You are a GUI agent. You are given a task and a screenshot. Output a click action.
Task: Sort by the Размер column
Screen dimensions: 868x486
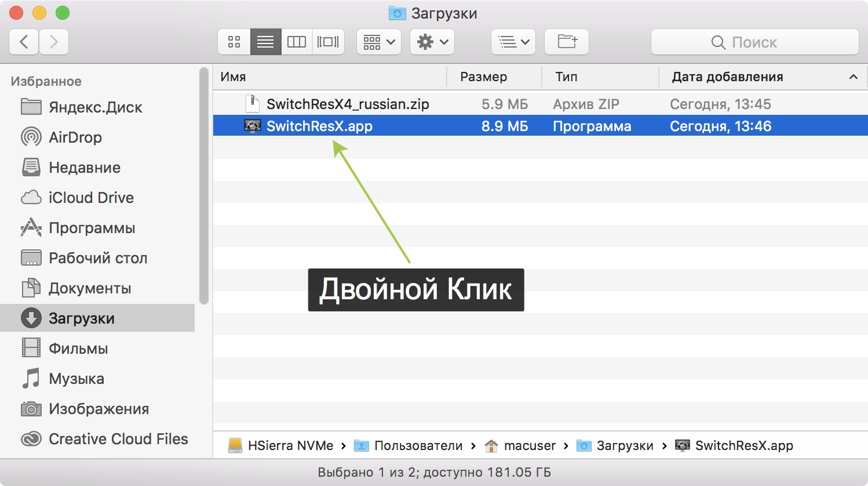tap(494, 77)
